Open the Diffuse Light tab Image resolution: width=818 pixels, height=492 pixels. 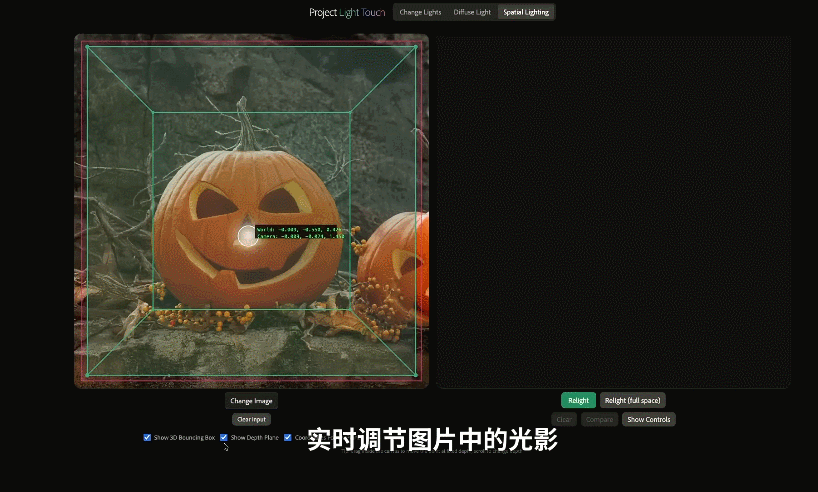tap(472, 12)
